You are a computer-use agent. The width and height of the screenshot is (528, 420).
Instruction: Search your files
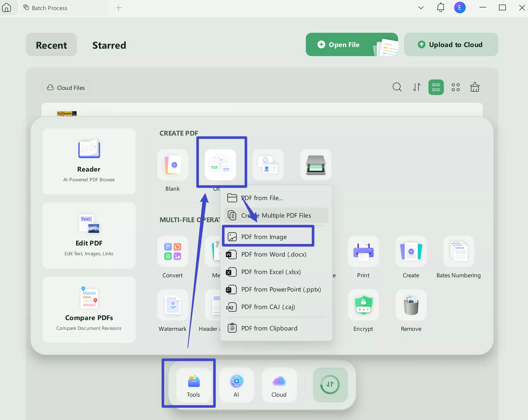[x=397, y=87]
